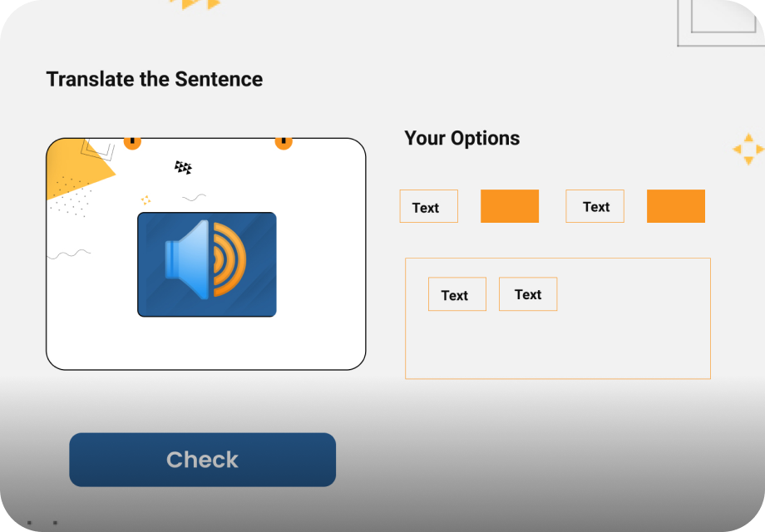This screenshot has height=532, width=765.
Task: Click the checkered flag icon in the card
Action: click(x=184, y=168)
